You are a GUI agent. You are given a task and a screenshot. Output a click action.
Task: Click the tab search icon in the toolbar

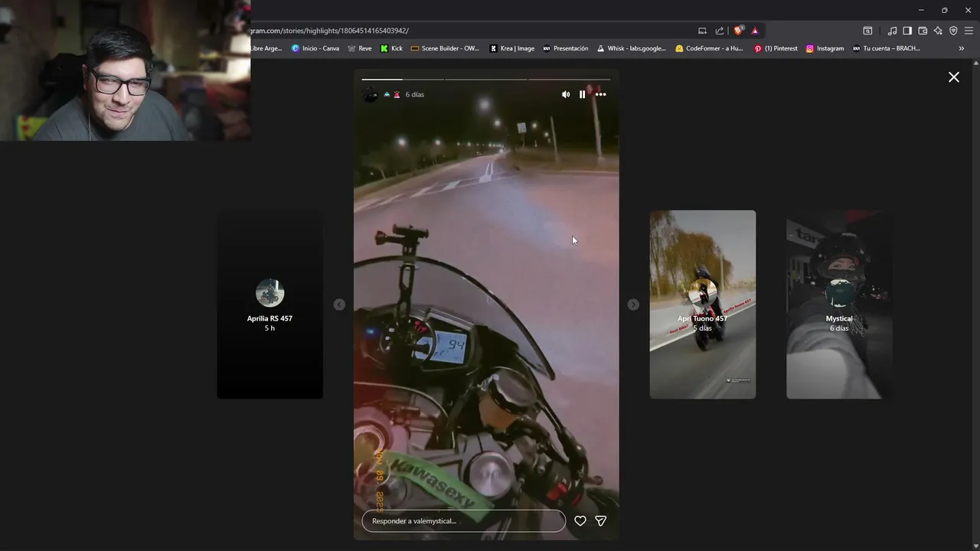(x=867, y=31)
